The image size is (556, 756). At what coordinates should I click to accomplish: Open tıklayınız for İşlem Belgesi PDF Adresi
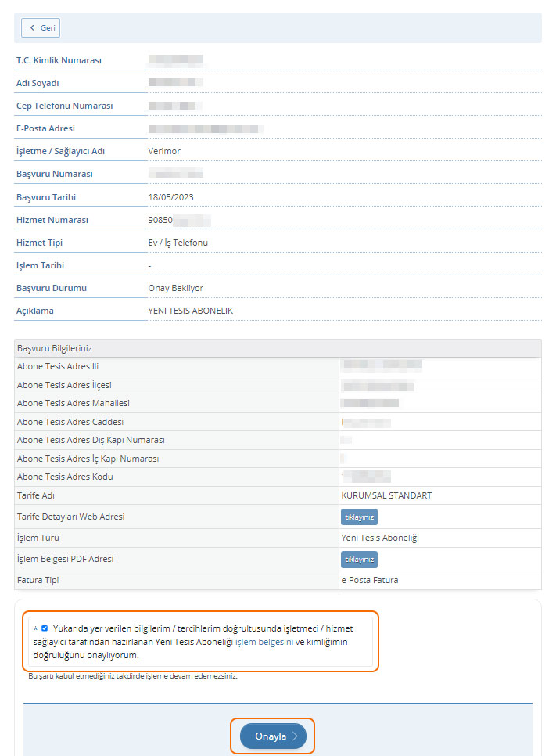point(360,560)
